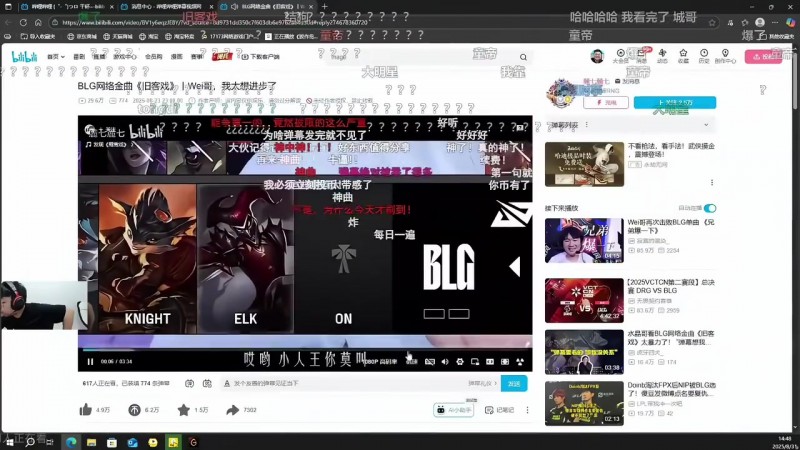Click the video progress bar

click(x=305, y=351)
